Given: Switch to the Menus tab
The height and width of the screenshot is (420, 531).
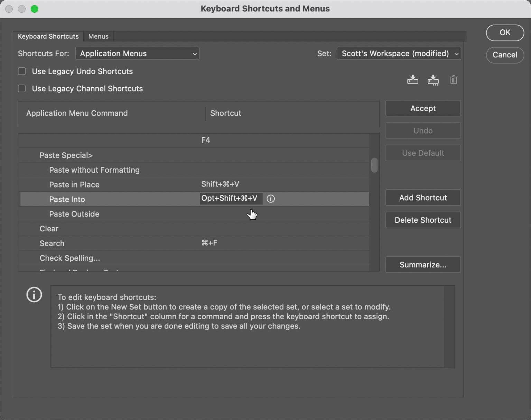Looking at the screenshot, I should tap(98, 36).
